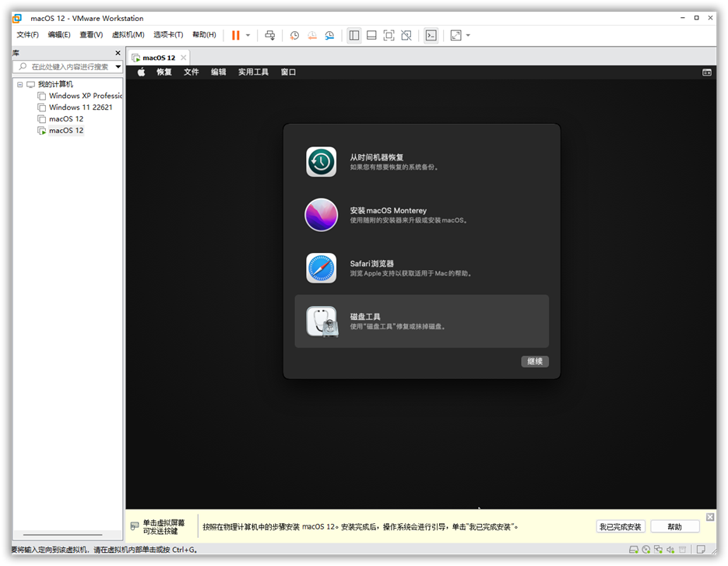Open the 帮助(H) menu
The image size is (728, 566).
(204, 35)
